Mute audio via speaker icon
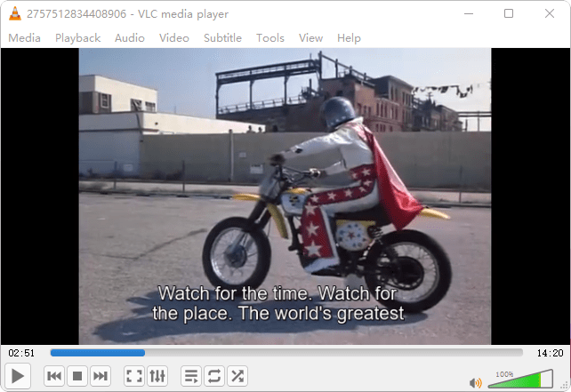 [x=476, y=382]
